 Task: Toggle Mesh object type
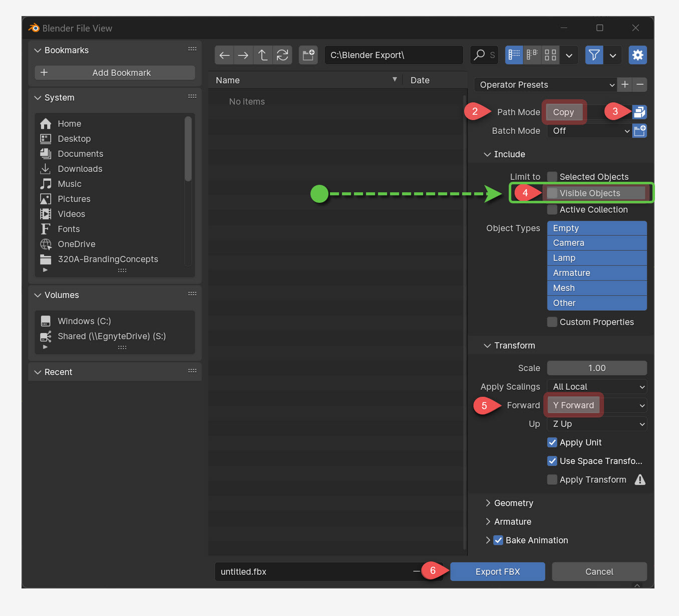click(597, 288)
